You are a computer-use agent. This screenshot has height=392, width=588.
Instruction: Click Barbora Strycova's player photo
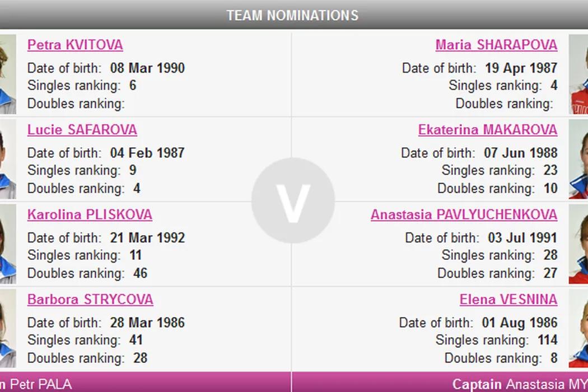click(7, 329)
